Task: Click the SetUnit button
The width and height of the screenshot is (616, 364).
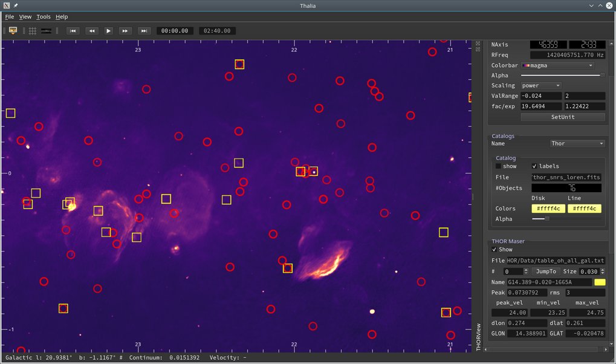Action: point(563,117)
